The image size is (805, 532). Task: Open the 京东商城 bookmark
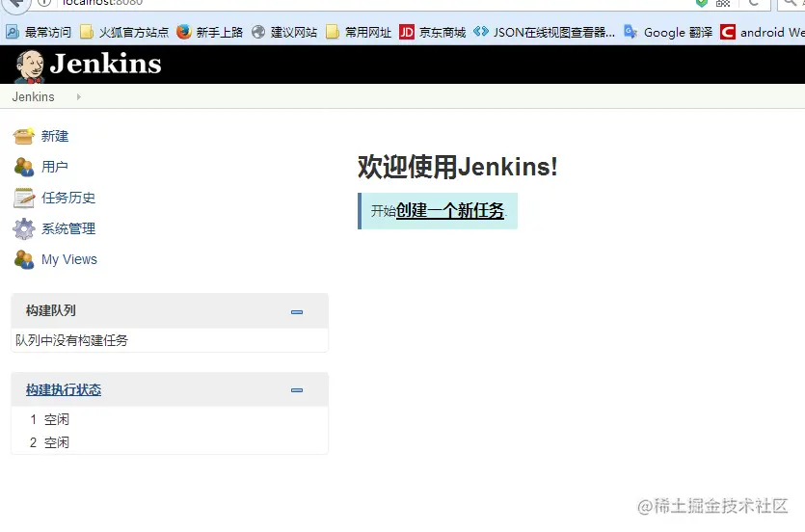432,32
